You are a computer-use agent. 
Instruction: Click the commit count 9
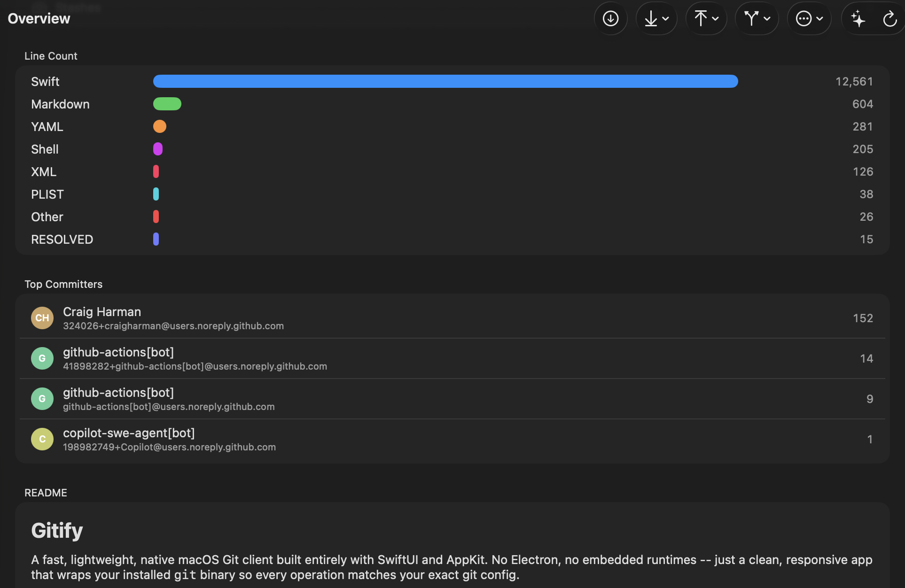click(x=870, y=399)
